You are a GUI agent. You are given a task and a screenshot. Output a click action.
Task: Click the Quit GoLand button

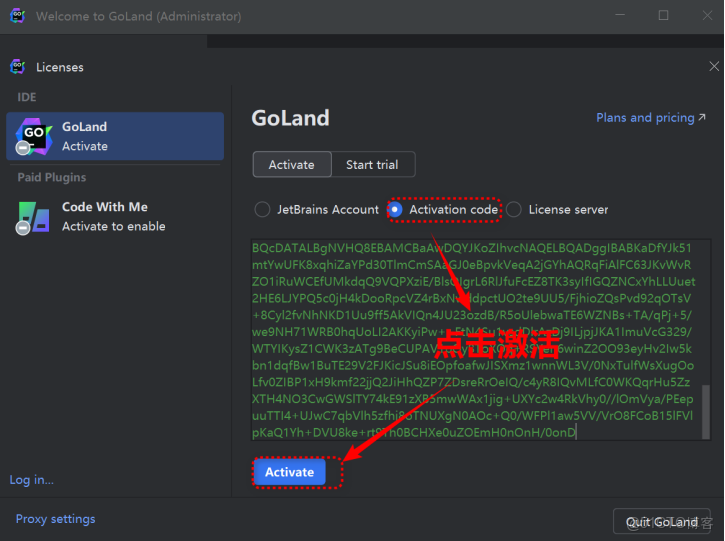(x=661, y=522)
